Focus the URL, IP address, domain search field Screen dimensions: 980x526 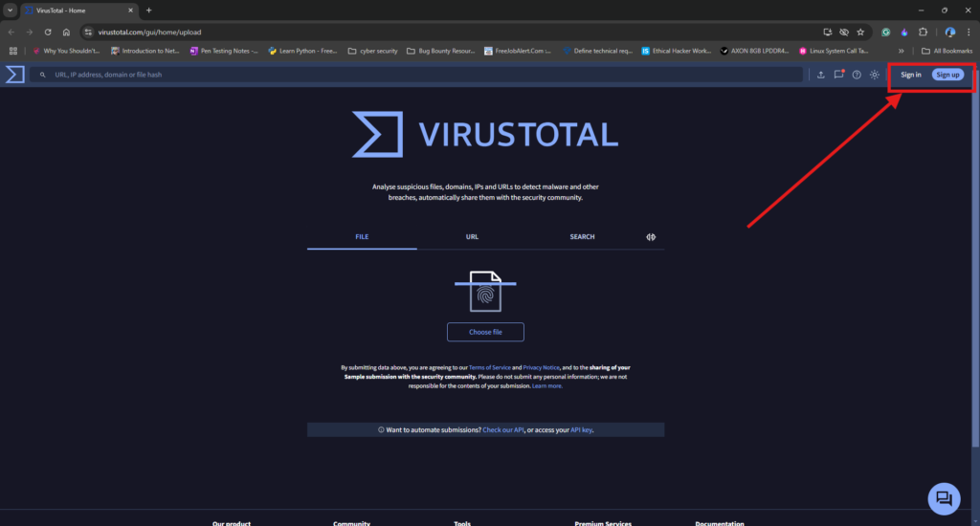point(416,75)
